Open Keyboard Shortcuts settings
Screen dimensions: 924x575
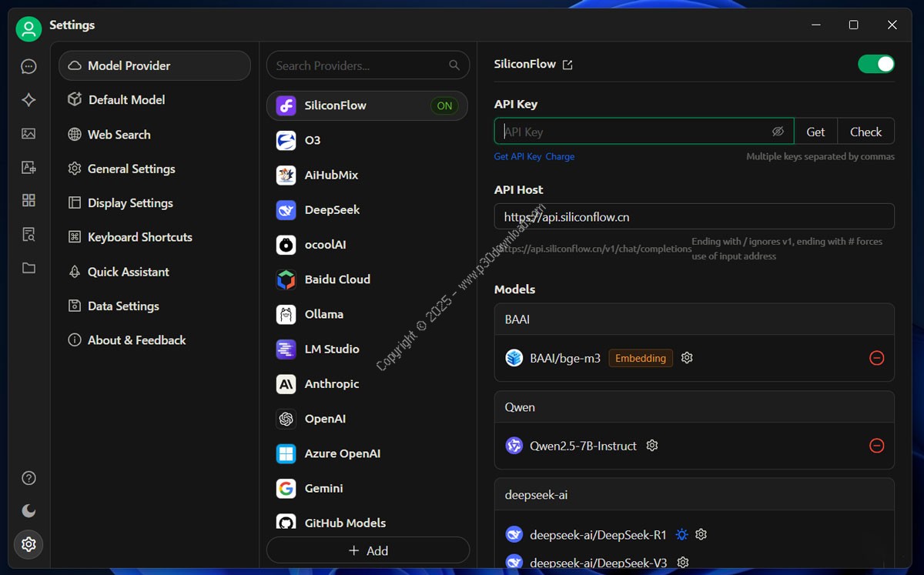pyautogui.click(x=155, y=237)
